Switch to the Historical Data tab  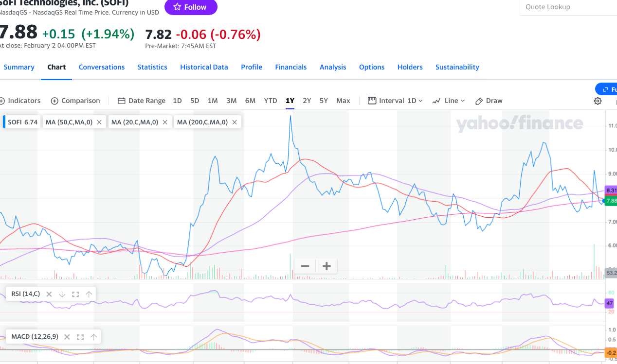pos(204,67)
